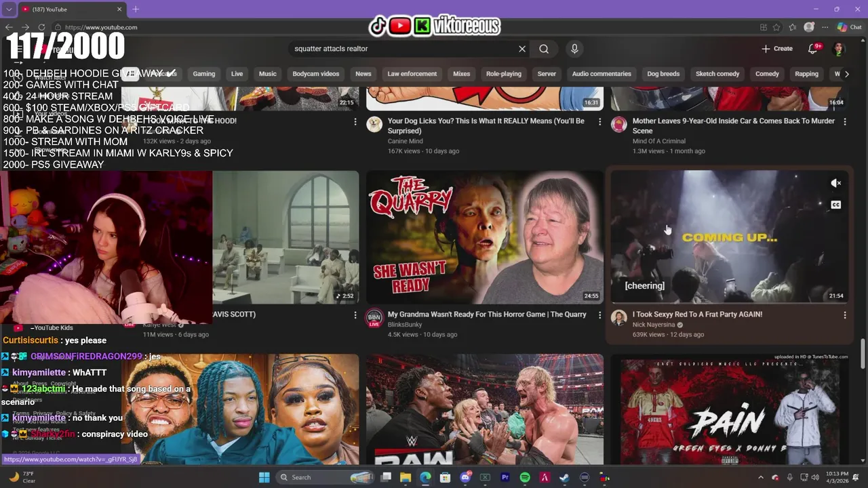Select the Server filter chip
Screen dimensions: 868x488
click(x=547, y=74)
